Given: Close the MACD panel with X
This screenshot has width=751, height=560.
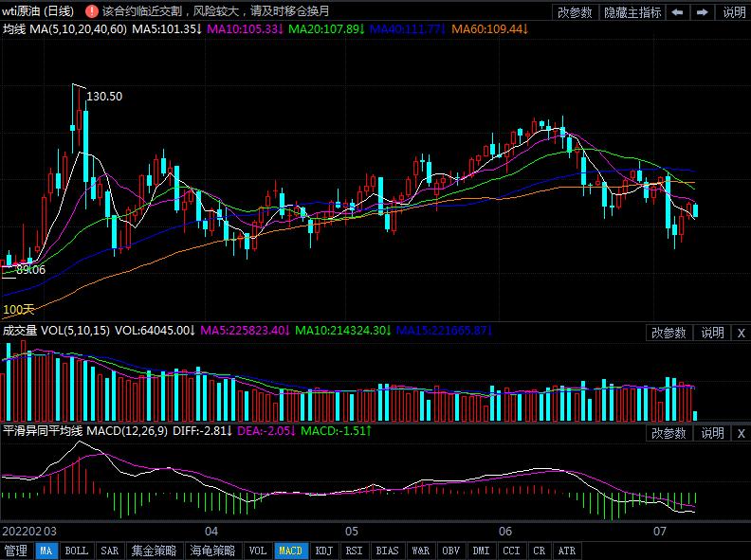Looking at the screenshot, I should click(x=741, y=433).
